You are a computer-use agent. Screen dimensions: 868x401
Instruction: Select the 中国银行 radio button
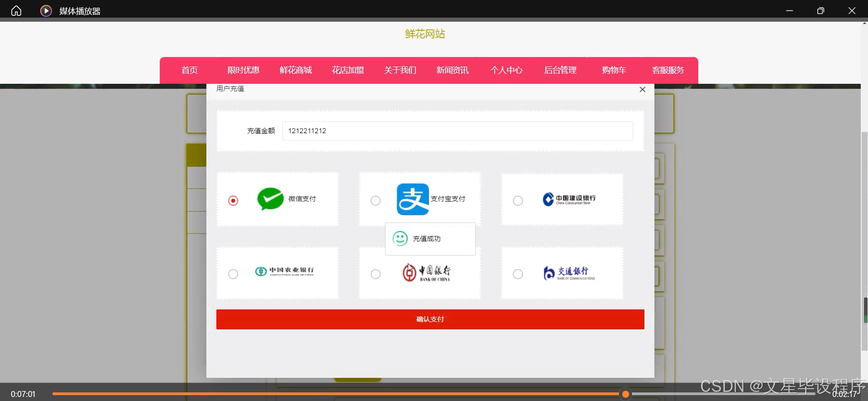376,274
